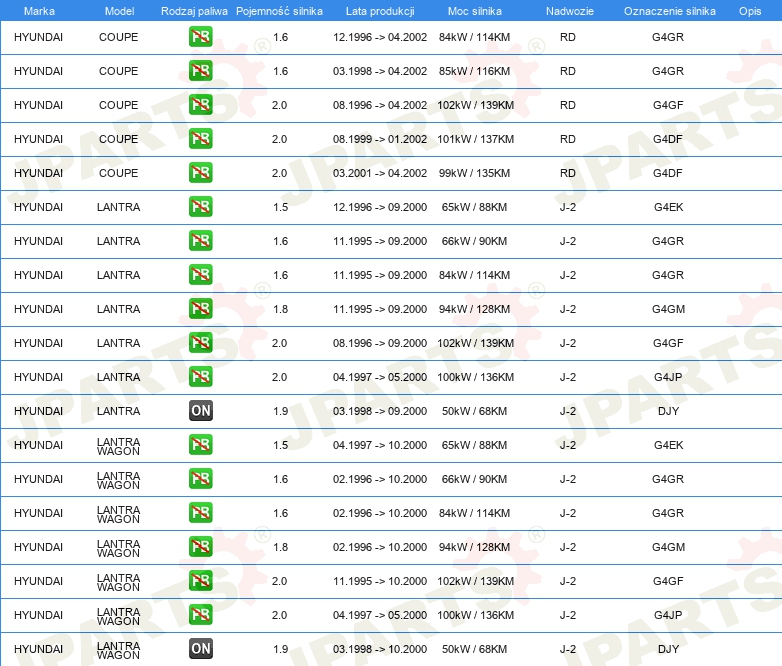Click body code J-2 in LANTRA WAGON DJY row
This screenshot has height=666, width=782.
click(568, 649)
